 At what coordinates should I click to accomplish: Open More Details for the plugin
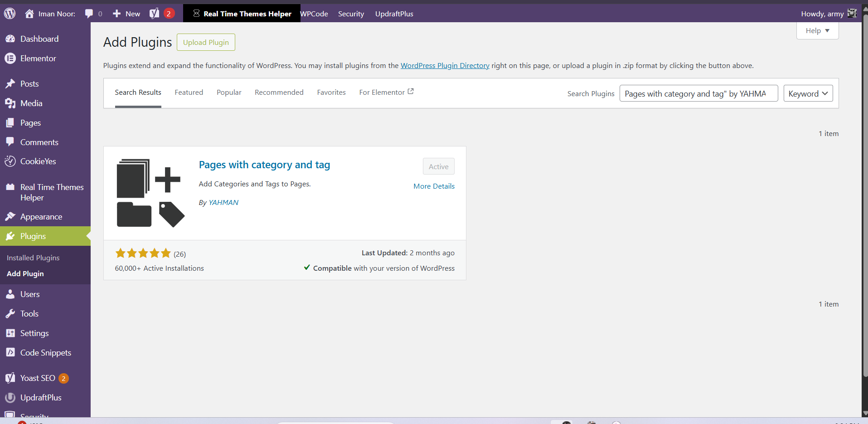tap(434, 186)
